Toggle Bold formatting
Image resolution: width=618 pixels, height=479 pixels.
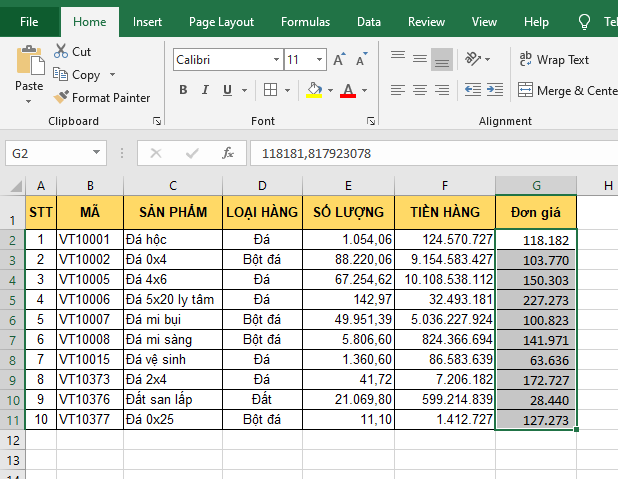point(183,91)
